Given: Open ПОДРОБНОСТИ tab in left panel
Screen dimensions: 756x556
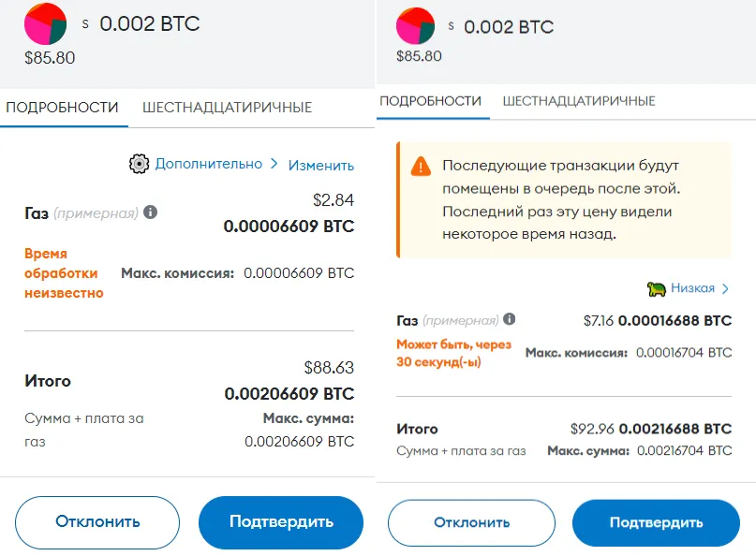Looking at the screenshot, I should click(x=62, y=108).
